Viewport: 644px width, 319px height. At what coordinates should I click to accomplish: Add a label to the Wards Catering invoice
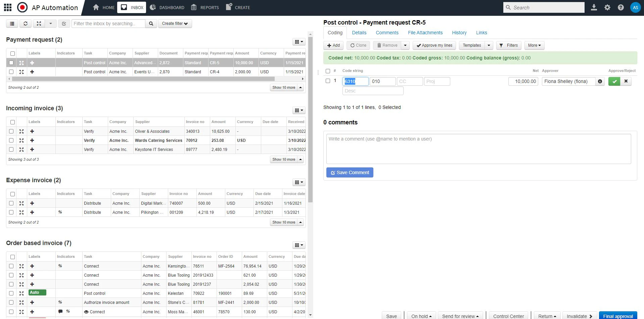pos(32,140)
